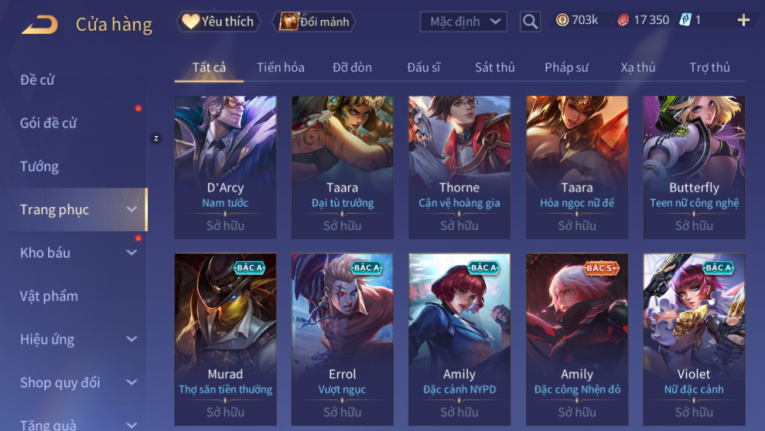This screenshot has width=765, height=431.
Task: Click the golden back arrow icon
Action: pos(40,24)
